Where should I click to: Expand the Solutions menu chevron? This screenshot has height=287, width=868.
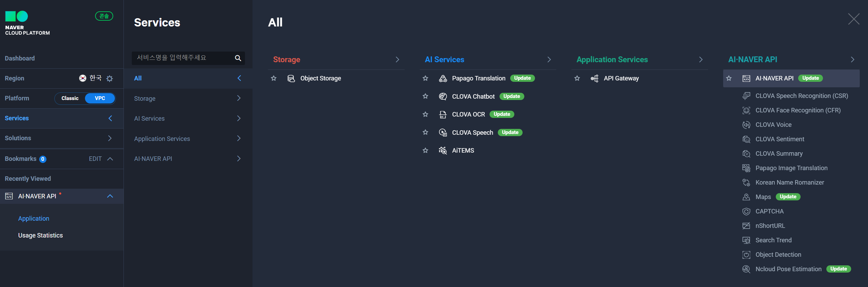coord(110,138)
